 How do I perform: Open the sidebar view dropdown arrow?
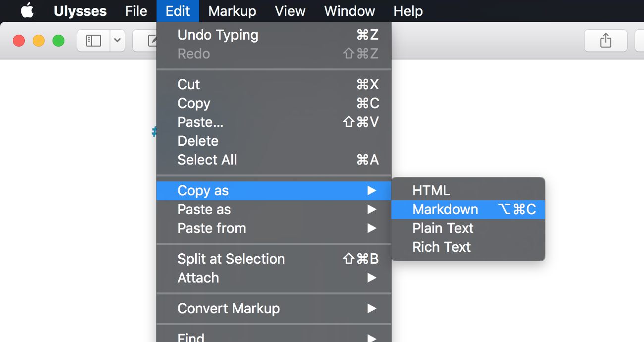(x=117, y=41)
